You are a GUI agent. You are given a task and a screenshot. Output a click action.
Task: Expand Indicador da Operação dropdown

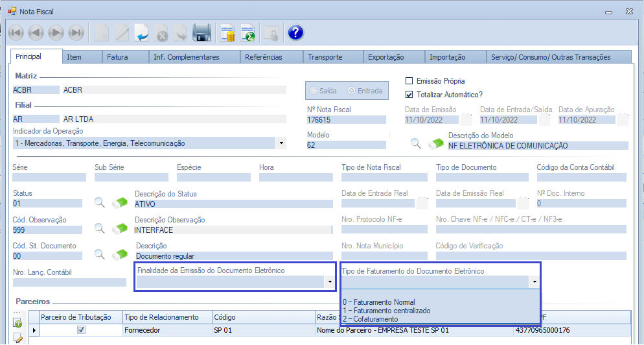pos(281,143)
